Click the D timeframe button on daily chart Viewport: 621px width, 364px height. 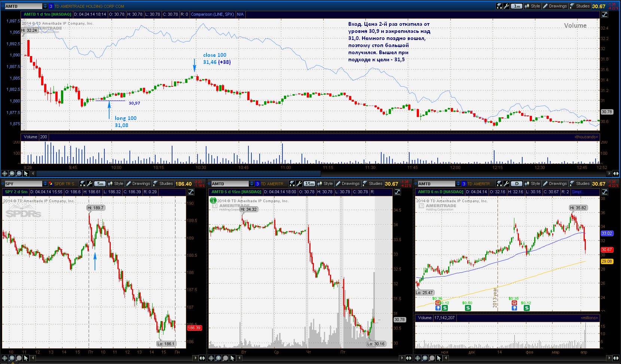click(x=517, y=183)
